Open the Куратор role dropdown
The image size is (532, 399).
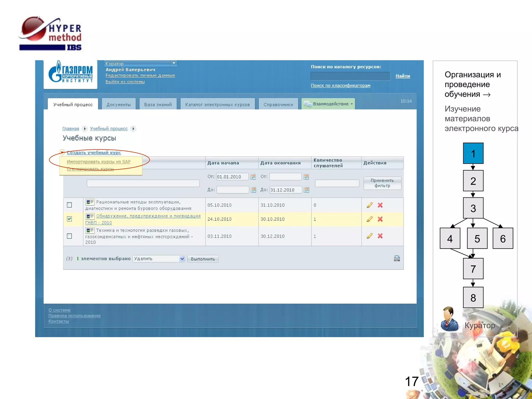[174, 63]
